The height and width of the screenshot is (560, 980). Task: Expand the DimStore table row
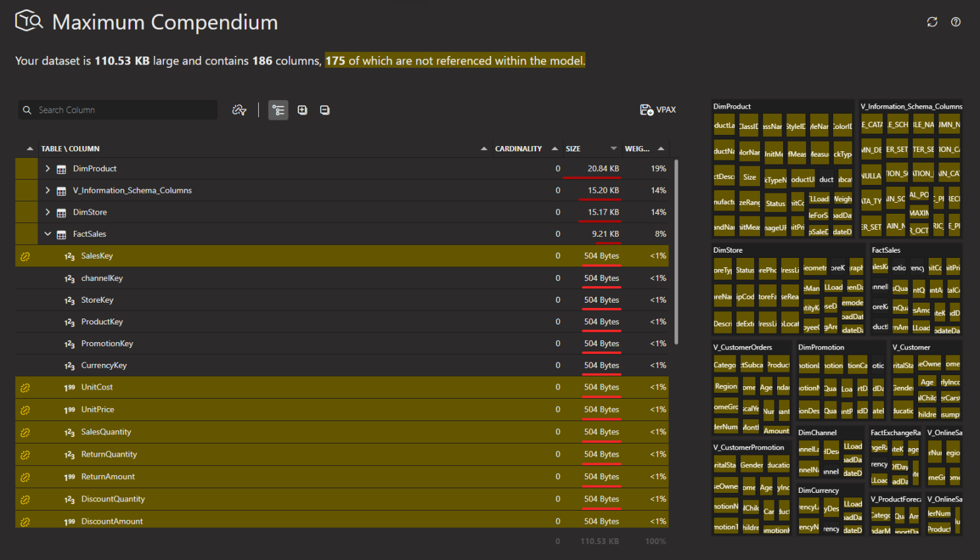click(47, 212)
